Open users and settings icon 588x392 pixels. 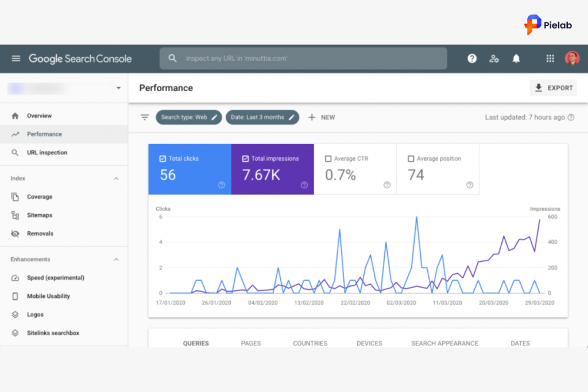[x=494, y=59]
